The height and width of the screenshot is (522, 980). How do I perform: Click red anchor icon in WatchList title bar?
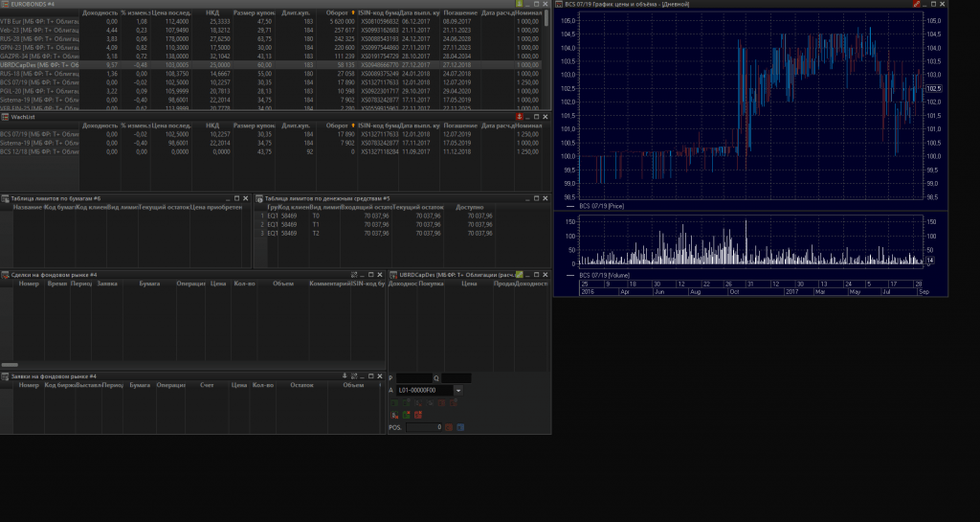[519, 117]
